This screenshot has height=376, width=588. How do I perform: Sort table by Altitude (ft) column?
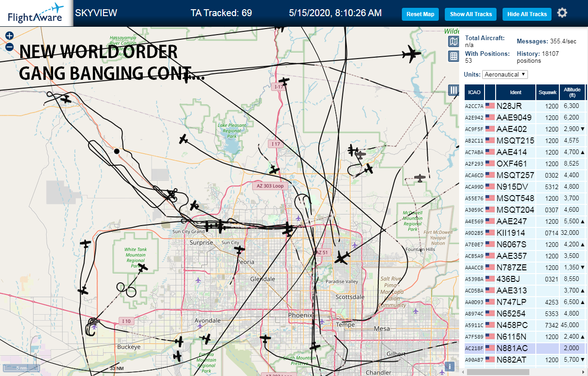click(572, 92)
